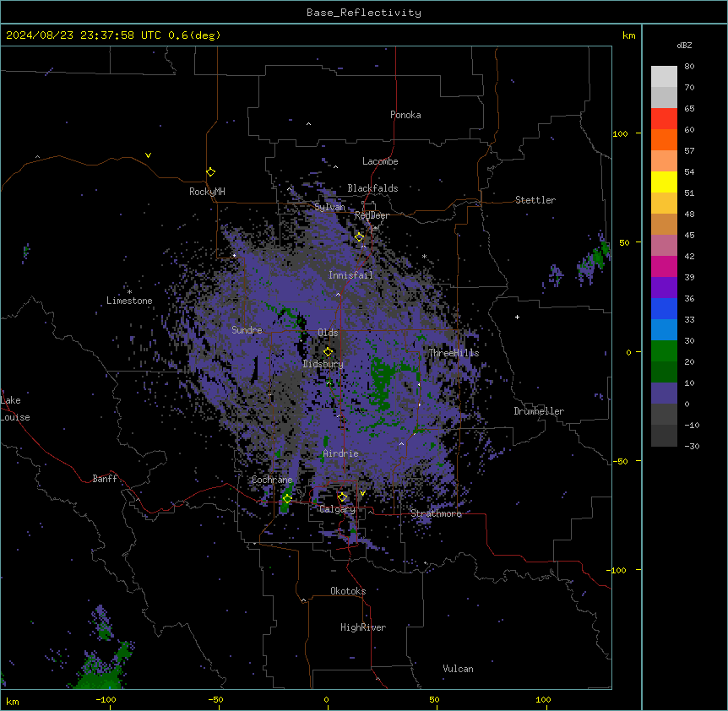Click the Sundre label
This screenshot has width=728, height=711.
click(x=247, y=330)
